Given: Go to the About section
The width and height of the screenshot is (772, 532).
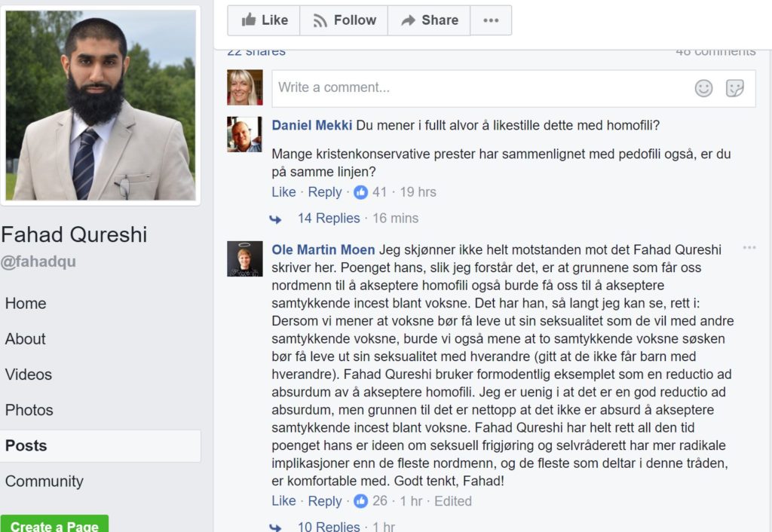Looking at the screenshot, I should 25,338.
